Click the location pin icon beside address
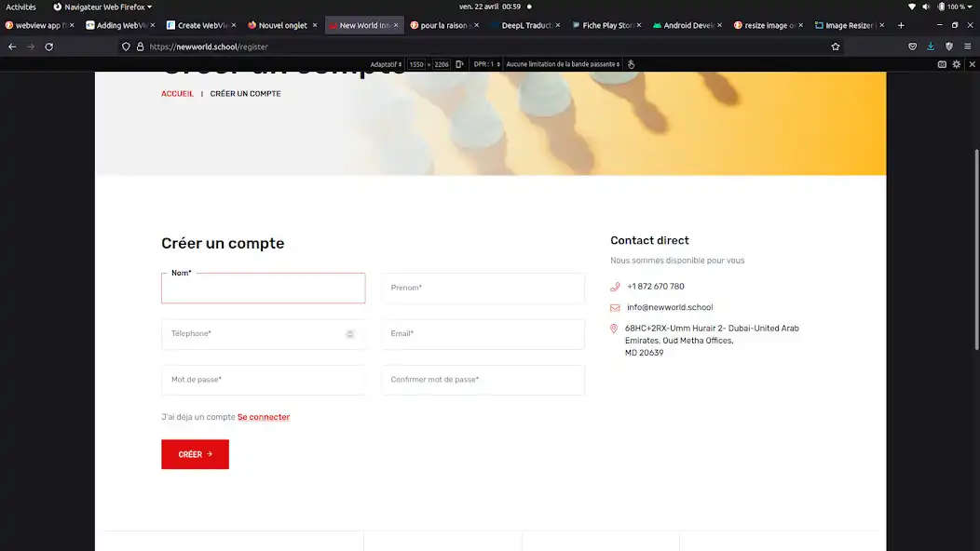The height and width of the screenshot is (551, 980). coord(614,329)
